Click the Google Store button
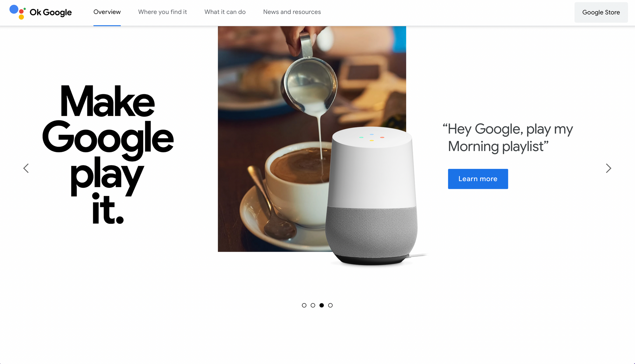635x364 pixels. 601,12
